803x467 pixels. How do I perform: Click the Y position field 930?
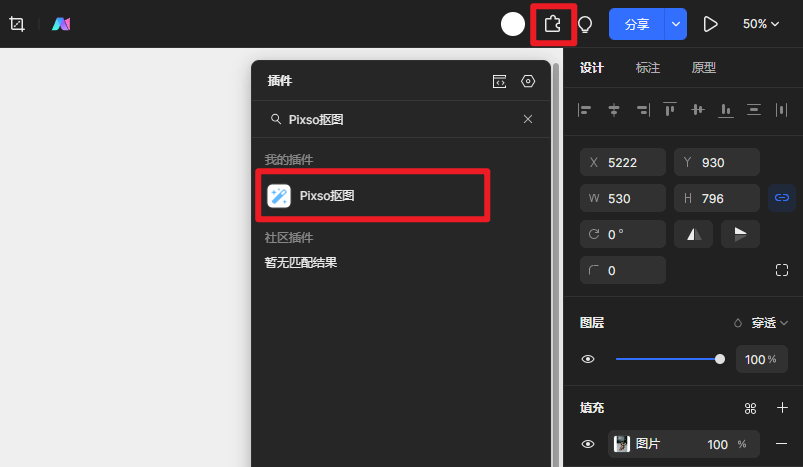[x=717, y=162]
